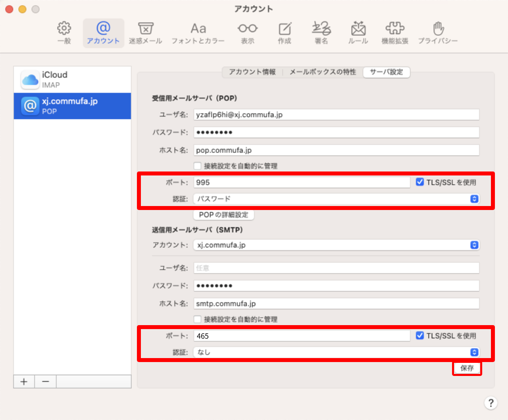Screen dimensions: 508x420
Task: Click the POP ユーザ名 field
Action: (x=336, y=115)
